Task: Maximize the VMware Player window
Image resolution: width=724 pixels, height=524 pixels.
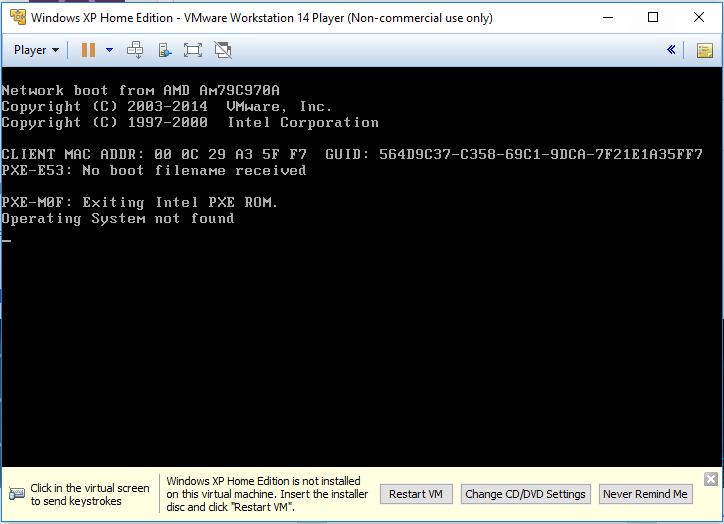Action: pos(653,18)
